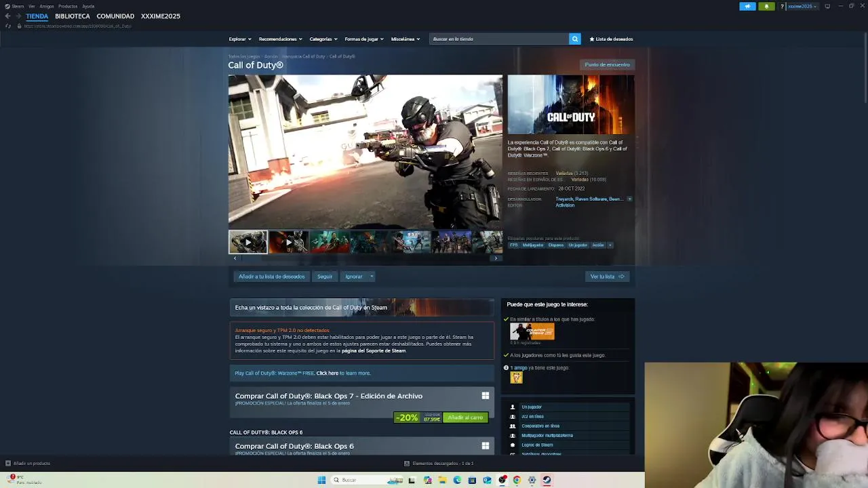Open Big Picture mode monitor icon
Image resolution: width=868 pixels, height=488 pixels.
coord(827,6)
